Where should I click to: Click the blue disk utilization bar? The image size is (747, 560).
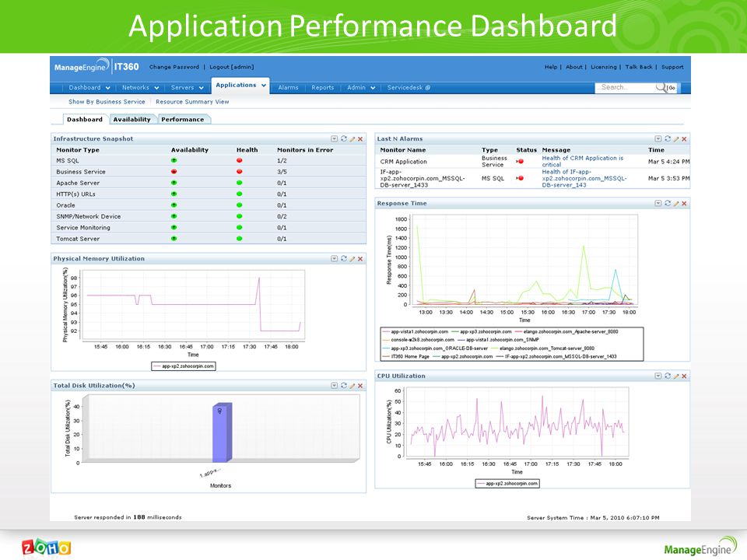coord(222,432)
